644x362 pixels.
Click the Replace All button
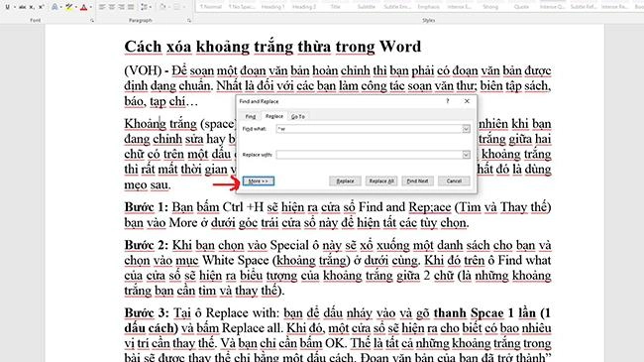[x=381, y=181]
